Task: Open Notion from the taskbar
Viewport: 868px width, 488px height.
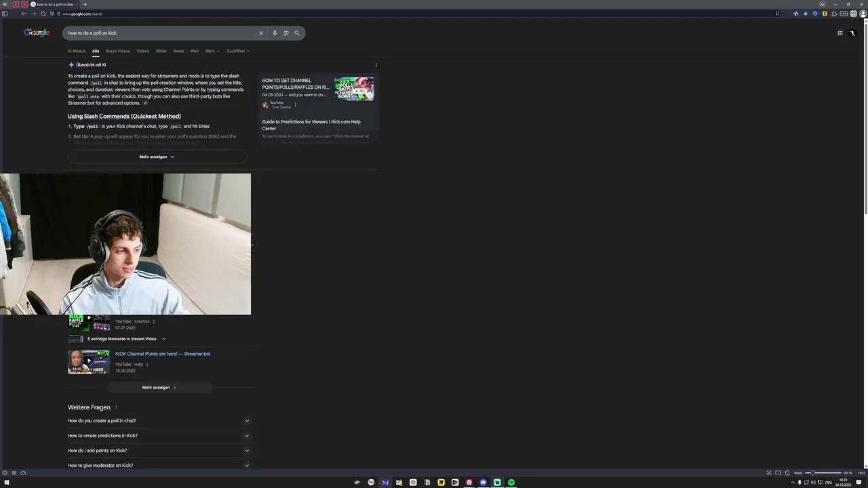Action: pos(427,483)
